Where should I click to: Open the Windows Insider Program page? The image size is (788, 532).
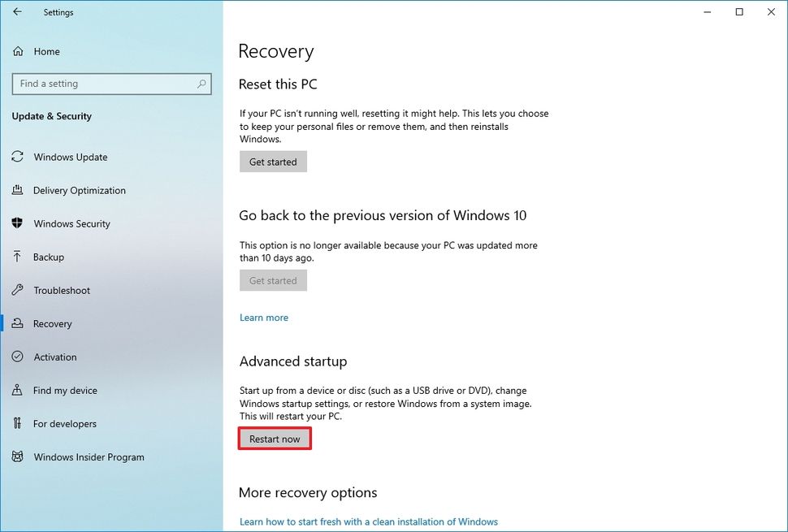76,456
